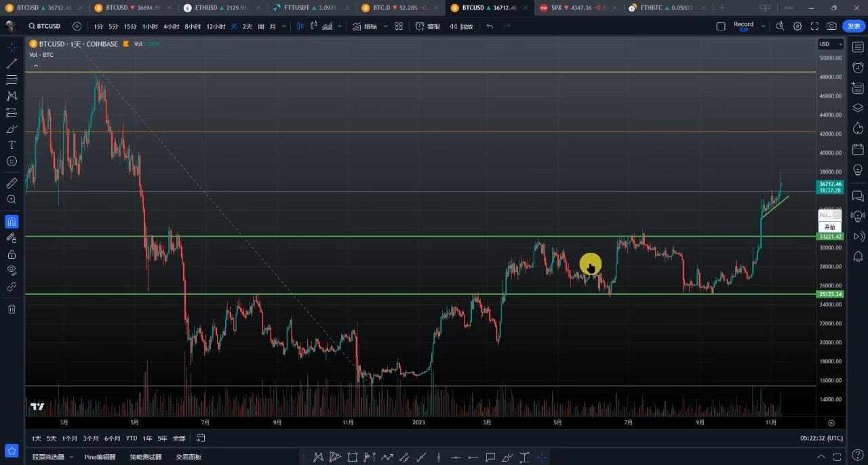Open the object tree layers icon
Image resolution: width=868 pixels, height=465 pixels.
pos(858,108)
